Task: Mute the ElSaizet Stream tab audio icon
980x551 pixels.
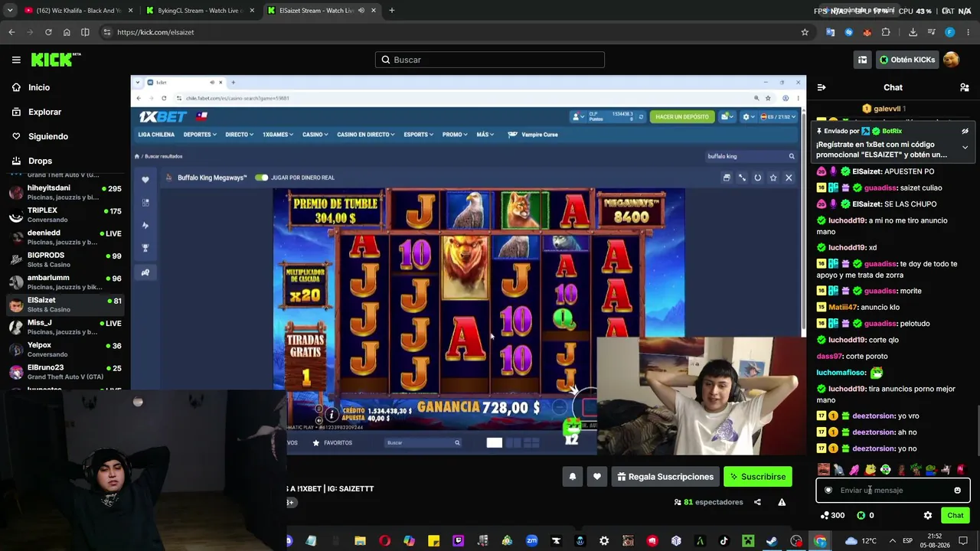Action: click(361, 11)
